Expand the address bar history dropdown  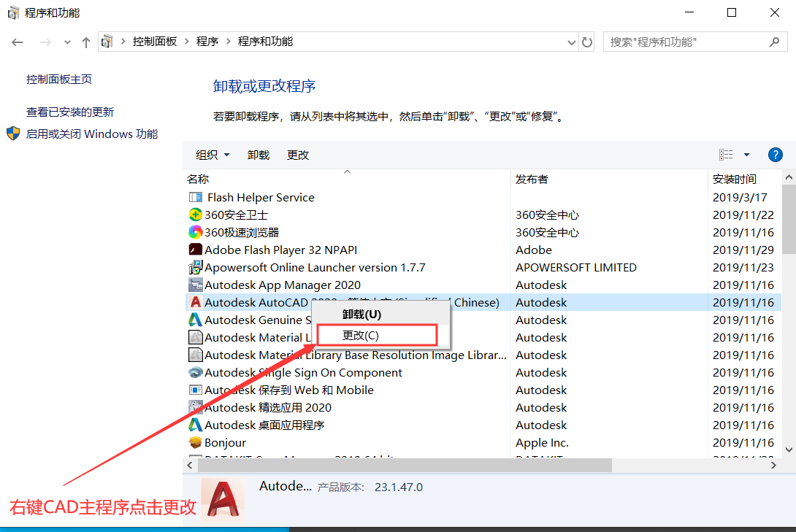point(572,42)
